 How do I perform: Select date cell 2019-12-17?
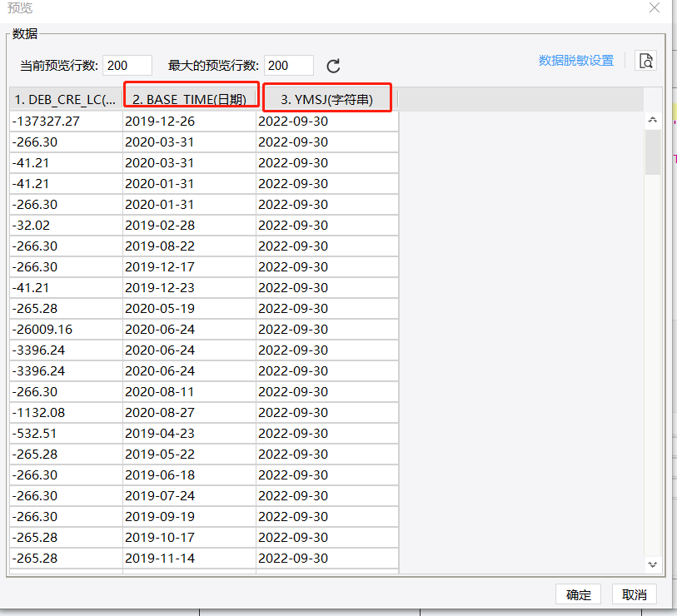(190, 266)
